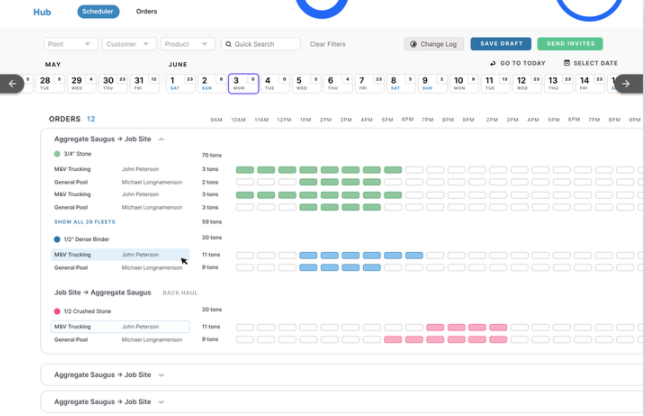Click Clear Filters
645x416 pixels.
327,44
